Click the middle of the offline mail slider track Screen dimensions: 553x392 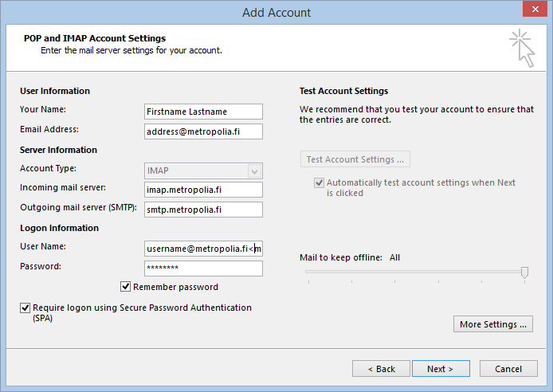(417, 272)
